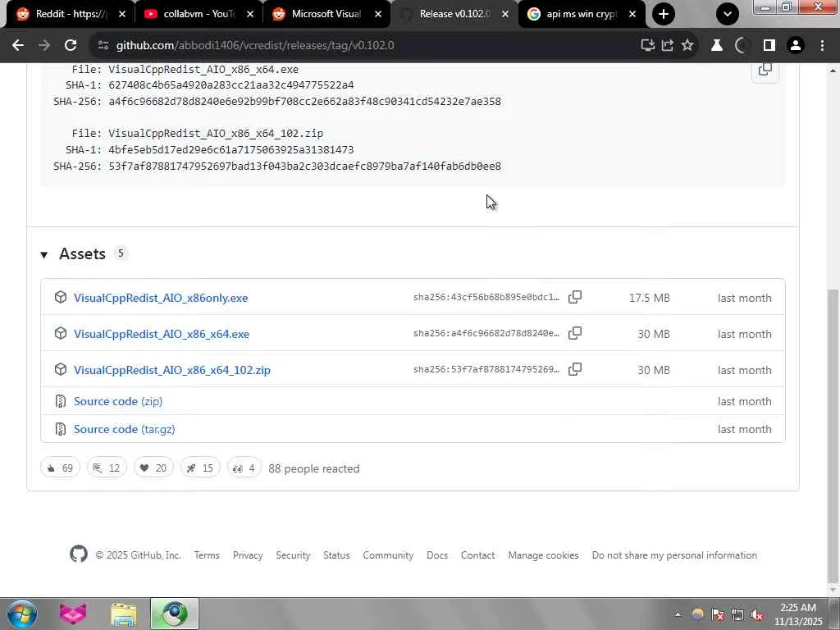Image resolution: width=840 pixels, height=630 pixels.
Task: Open the Chrome labs flask icon
Action: click(x=716, y=46)
